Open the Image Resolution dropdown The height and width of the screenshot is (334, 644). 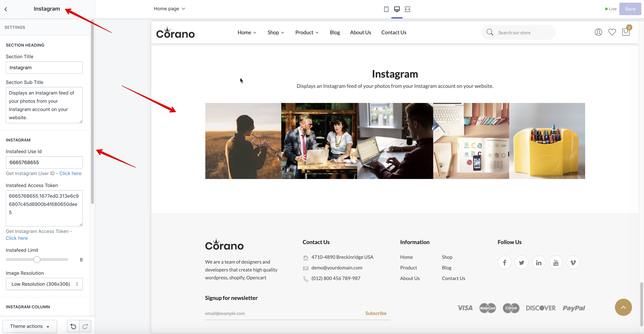[x=44, y=284]
